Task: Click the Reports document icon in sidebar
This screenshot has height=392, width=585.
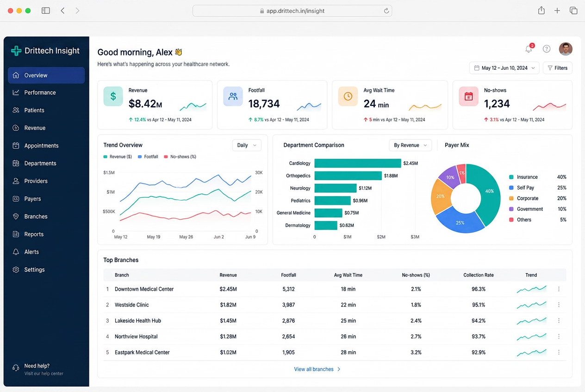Action: click(x=16, y=234)
